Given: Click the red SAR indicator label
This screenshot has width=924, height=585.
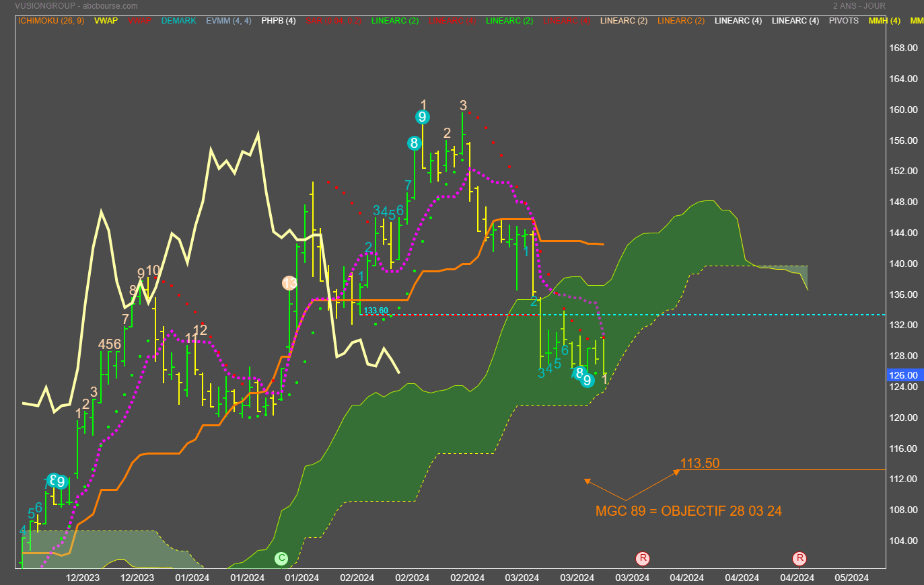Looking at the screenshot, I should (333, 21).
